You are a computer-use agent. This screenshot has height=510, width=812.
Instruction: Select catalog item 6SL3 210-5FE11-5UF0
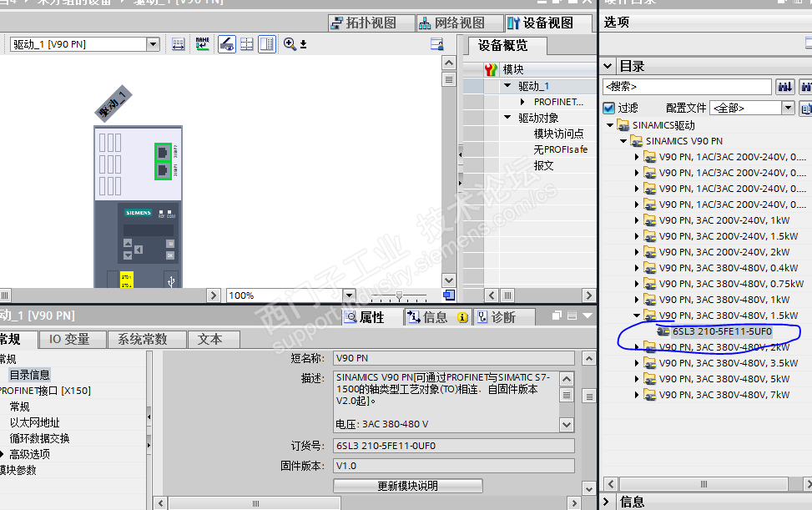[x=722, y=331]
